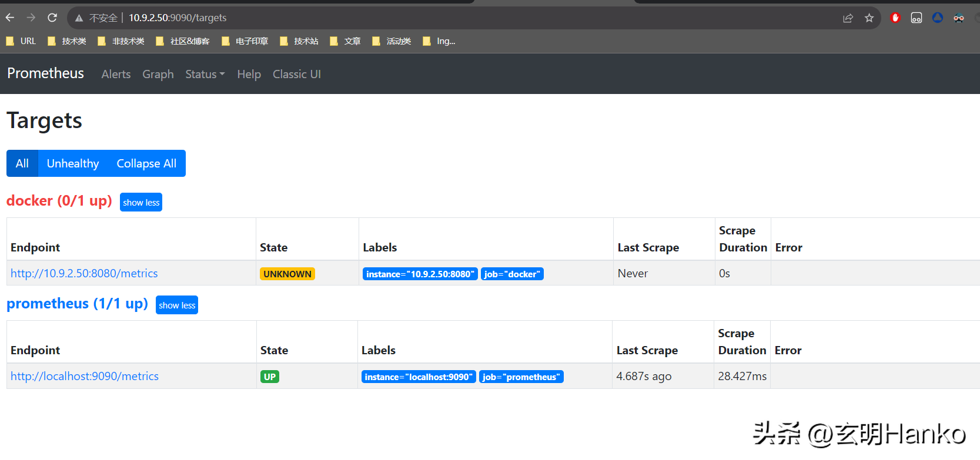Screen dimensions: 980x460
Task: Click the 28.427ms scrape duration value
Action: click(742, 376)
